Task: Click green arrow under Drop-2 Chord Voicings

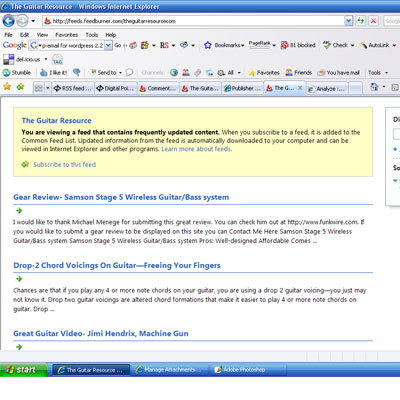Action: [x=19, y=279]
